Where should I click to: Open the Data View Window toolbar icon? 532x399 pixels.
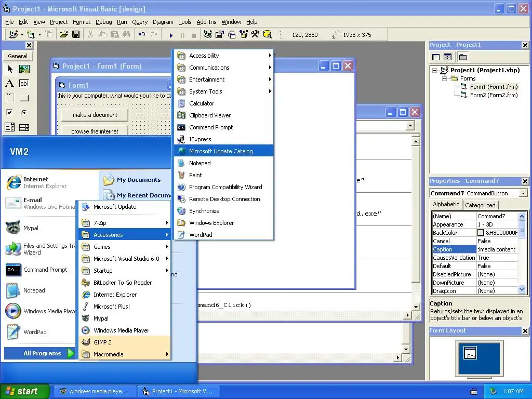[268, 34]
